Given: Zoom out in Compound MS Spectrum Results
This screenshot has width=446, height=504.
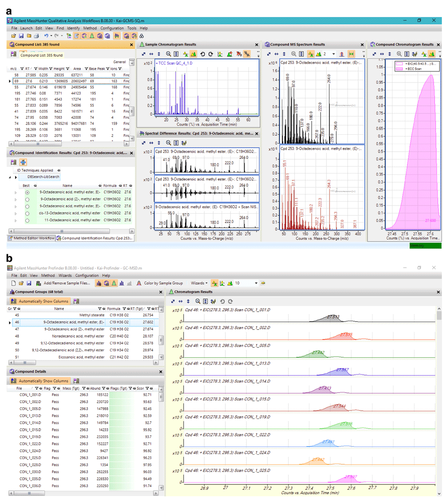Looking at the screenshot, I should click(x=294, y=54).
